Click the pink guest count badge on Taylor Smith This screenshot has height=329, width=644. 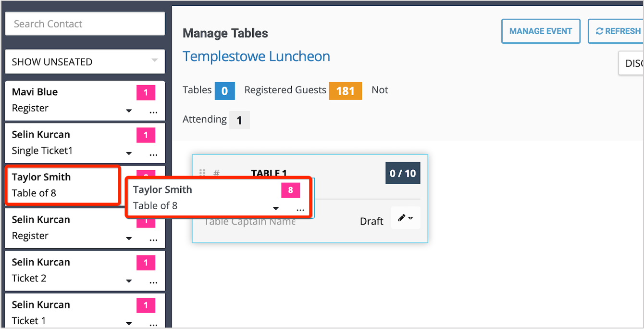(290, 190)
